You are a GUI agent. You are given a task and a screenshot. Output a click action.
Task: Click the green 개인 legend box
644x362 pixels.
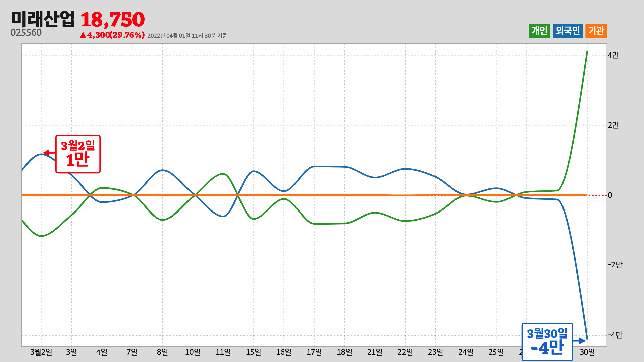(x=539, y=31)
